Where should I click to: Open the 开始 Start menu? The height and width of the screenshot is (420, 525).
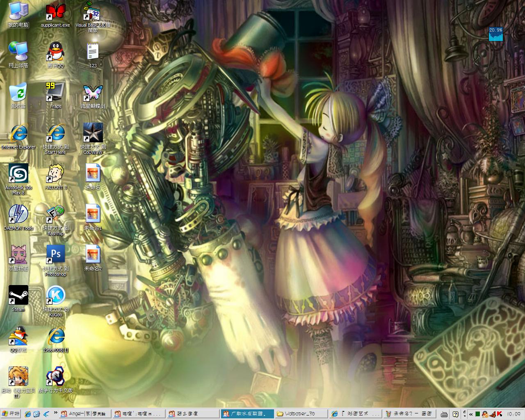tap(11, 414)
